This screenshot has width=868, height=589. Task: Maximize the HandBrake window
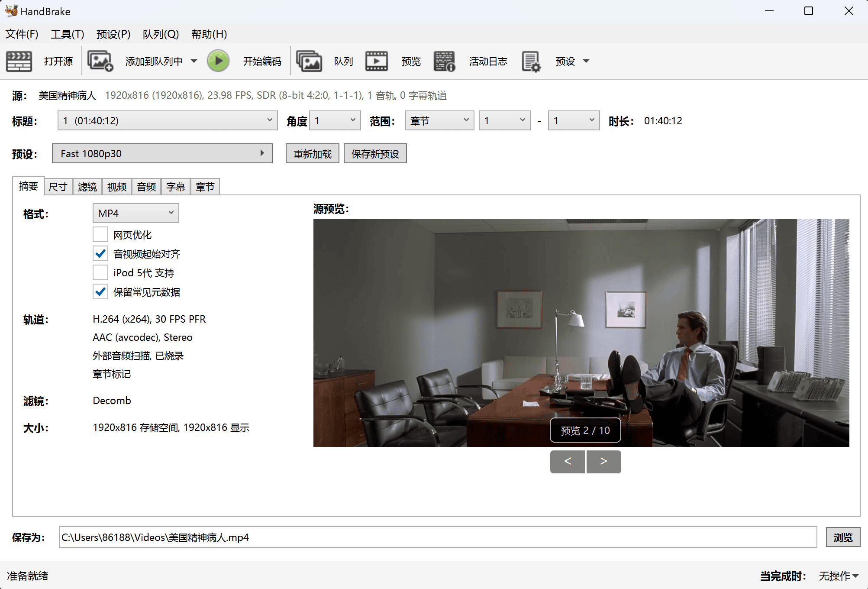[809, 11]
